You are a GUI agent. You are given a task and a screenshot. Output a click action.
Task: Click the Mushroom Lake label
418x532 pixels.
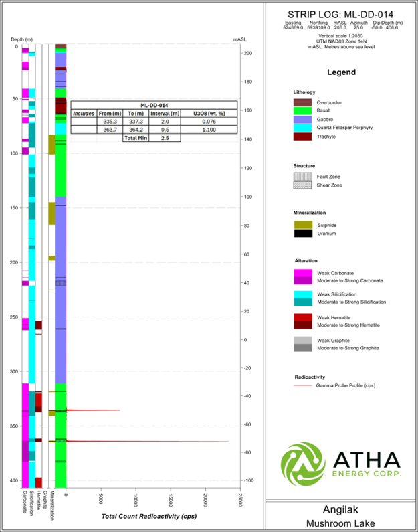[x=341, y=523]
